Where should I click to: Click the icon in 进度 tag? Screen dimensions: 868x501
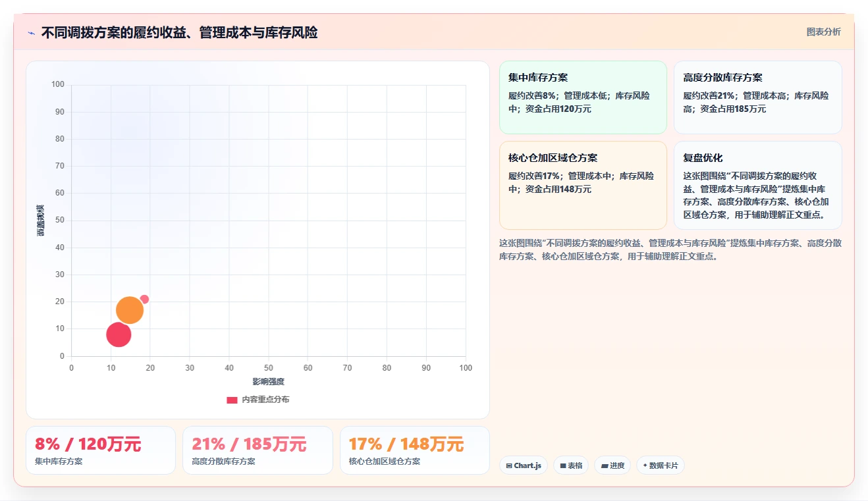coord(605,466)
